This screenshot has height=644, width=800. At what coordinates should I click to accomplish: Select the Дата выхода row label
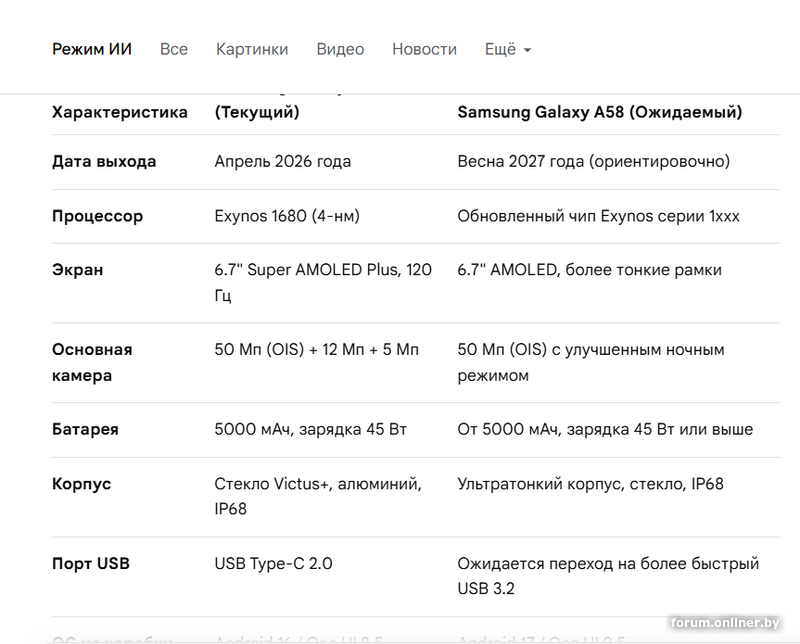pyautogui.click(x=104, y=161)
